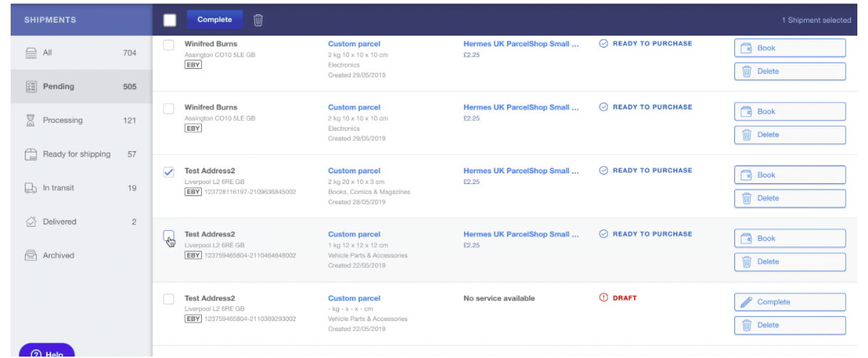The image size is (868, 358).
Task: Open Custom parcel link of 2 kg 20 x 10 x 3 cm shipment
Action: [354, 170]
